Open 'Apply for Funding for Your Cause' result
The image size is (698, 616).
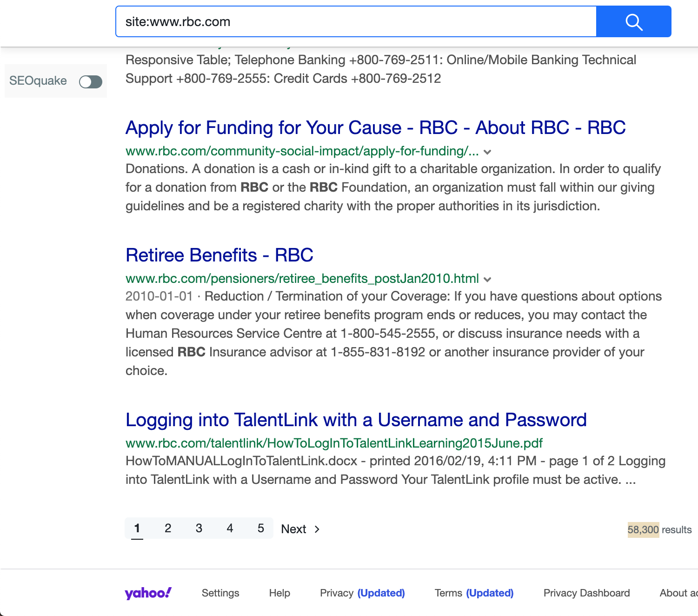pyautogui.click(x=375, y=127)
